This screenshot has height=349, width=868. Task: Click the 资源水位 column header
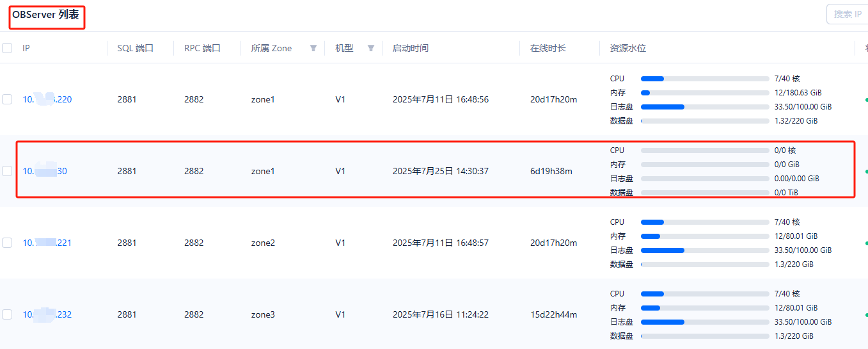628,48
